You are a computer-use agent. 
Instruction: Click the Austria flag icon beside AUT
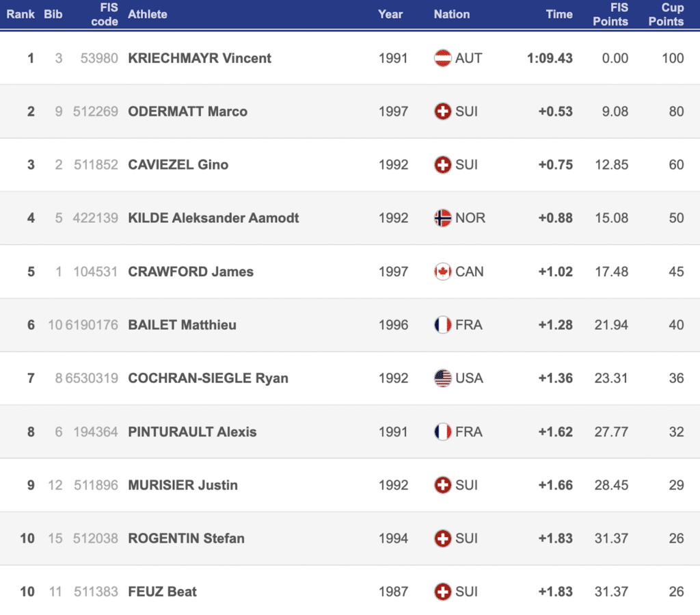[x=443, y=58]
